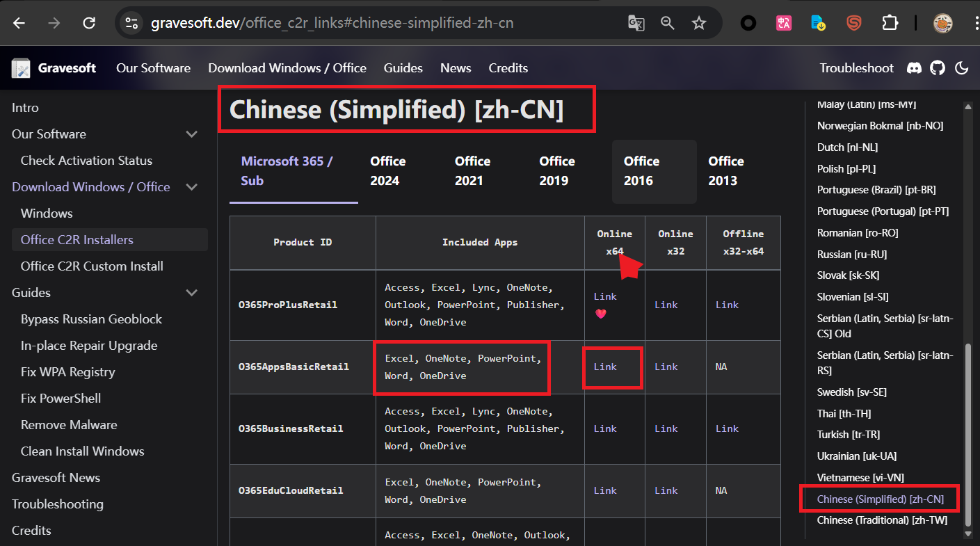Click Online x32 Link for O365BusinessRetail
The height and width of the screenshot is (546, 980).
pos(666,428)
